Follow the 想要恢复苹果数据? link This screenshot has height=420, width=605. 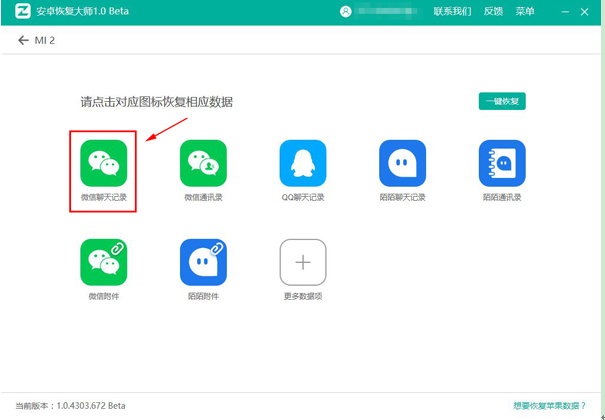pos(549,405)
